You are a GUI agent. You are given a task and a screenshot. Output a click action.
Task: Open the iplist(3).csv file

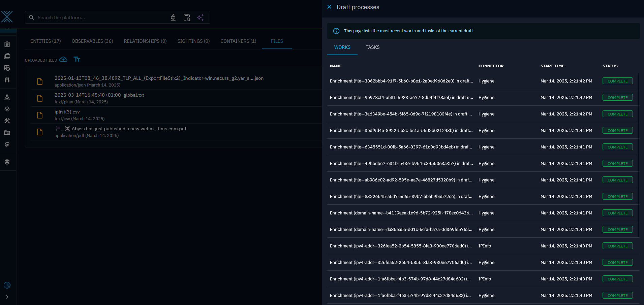[67, 112]
